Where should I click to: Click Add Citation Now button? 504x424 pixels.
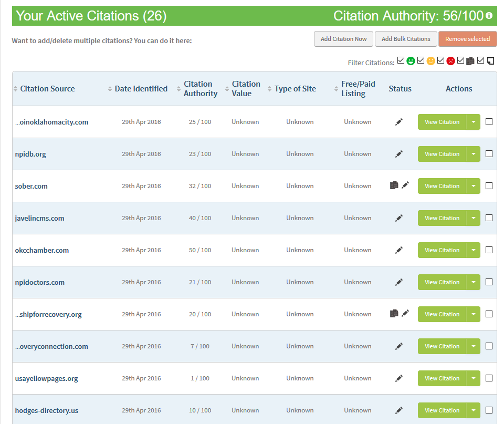click(343, 39)
